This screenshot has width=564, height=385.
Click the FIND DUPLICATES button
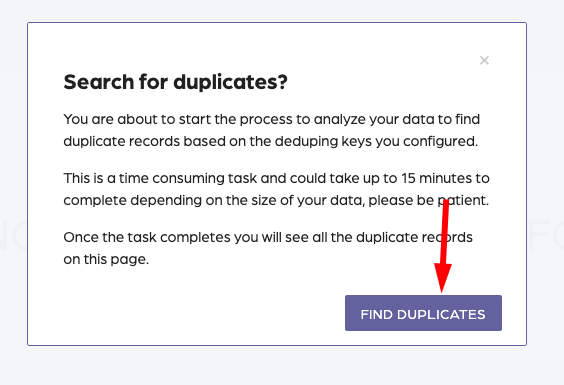point(423,313)
